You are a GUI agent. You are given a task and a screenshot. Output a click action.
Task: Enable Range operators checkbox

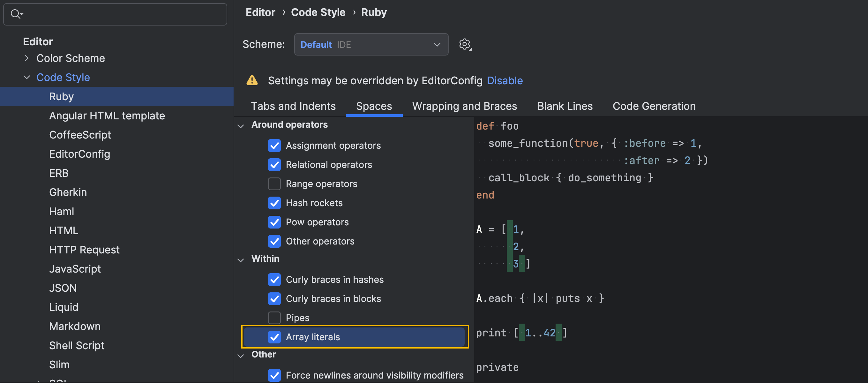pos(274,184)
